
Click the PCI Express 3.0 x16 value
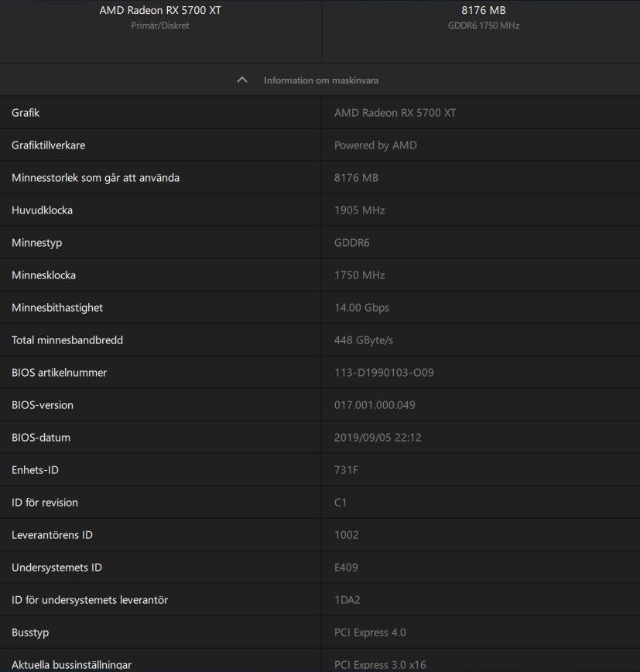pos(380,665)
